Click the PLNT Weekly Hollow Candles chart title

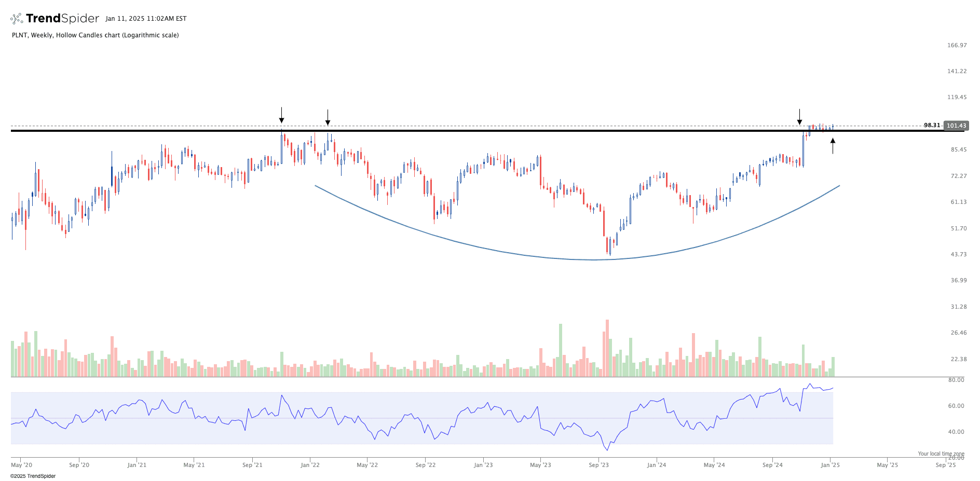pyautogui.click(x=95, y=35)
